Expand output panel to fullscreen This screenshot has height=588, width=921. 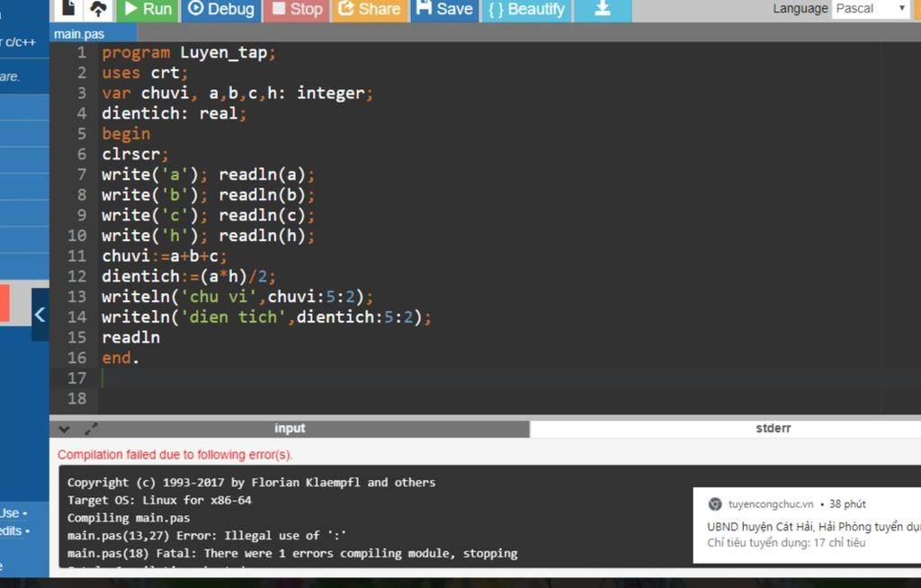click(x=91, y=429)
